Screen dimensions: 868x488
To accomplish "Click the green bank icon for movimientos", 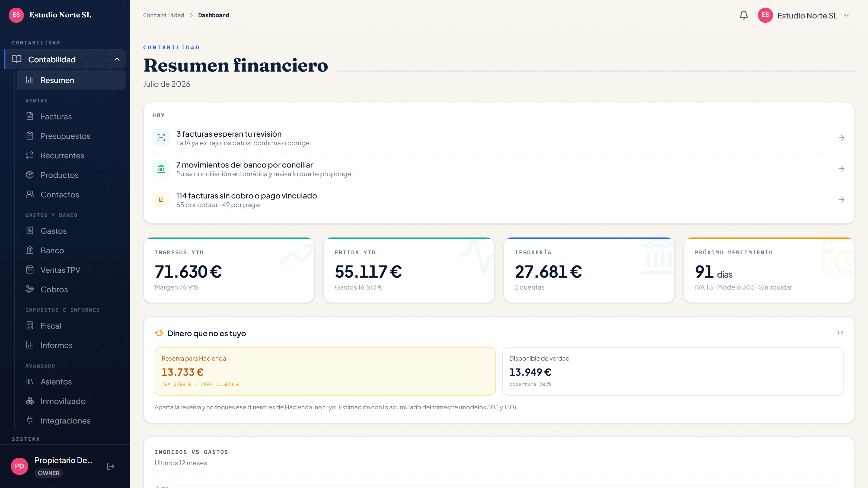I will coord(161,169).
